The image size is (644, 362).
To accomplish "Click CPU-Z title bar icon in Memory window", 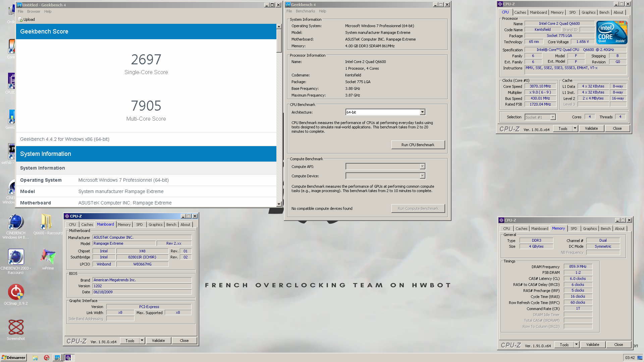I will tap(501, 220).
